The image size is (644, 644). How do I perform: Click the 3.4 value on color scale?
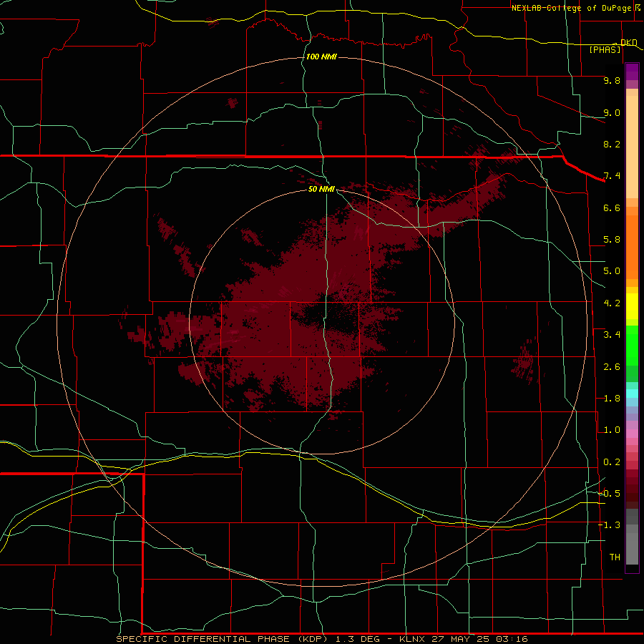click(x=612, y=335)
